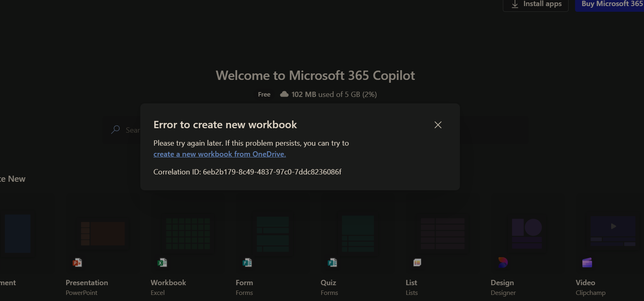
Task: Click the Clipchamp icon above the Video label
Action: (x=587, y=263)
